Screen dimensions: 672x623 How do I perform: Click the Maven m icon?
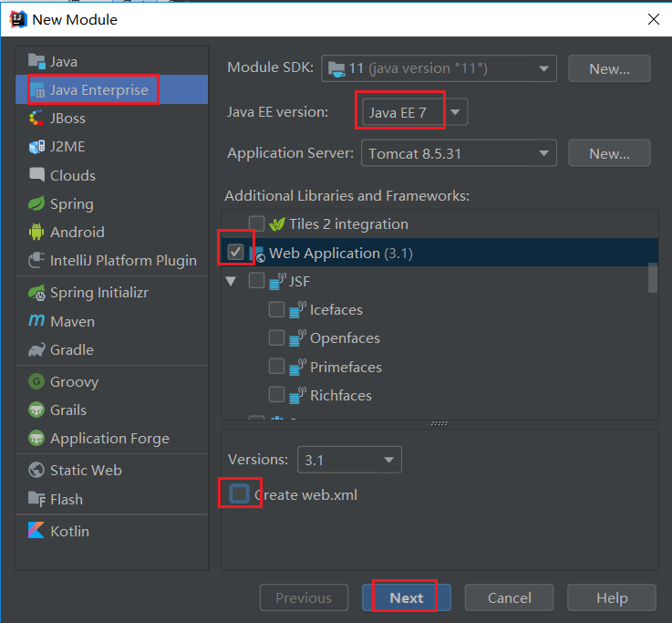click(x=36, y=321)
